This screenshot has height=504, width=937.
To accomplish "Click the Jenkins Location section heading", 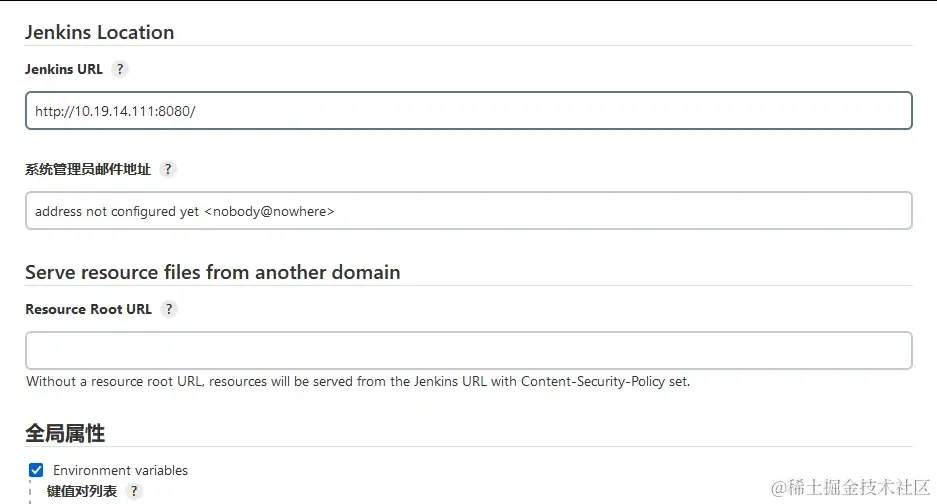I will coord(100,32).
